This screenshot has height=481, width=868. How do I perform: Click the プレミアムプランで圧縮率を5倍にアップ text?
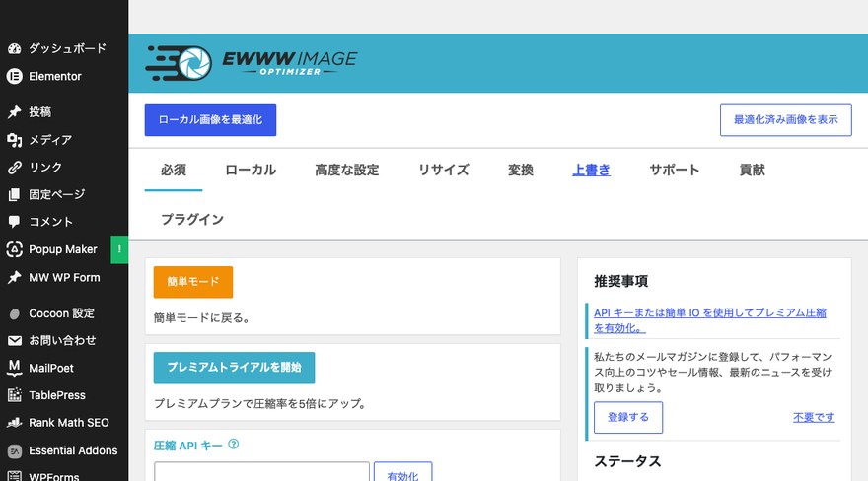tap(260, 404)
